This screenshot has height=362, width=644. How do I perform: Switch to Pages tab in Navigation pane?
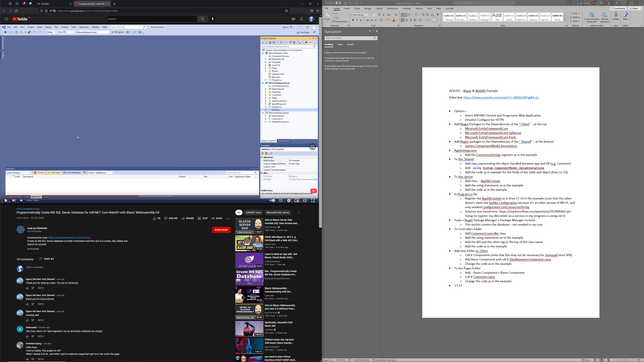pyautogui.click(x=340, y=44)
